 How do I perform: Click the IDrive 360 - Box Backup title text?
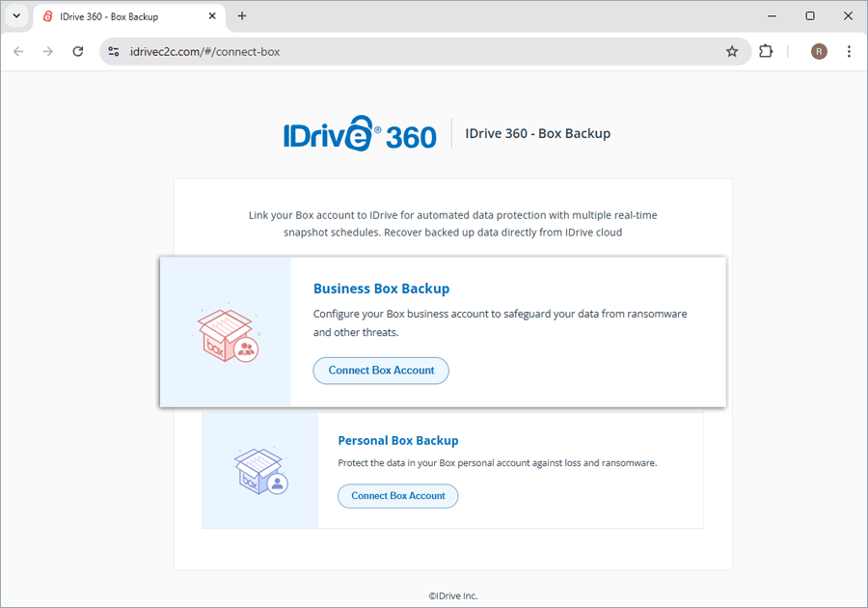537,133
